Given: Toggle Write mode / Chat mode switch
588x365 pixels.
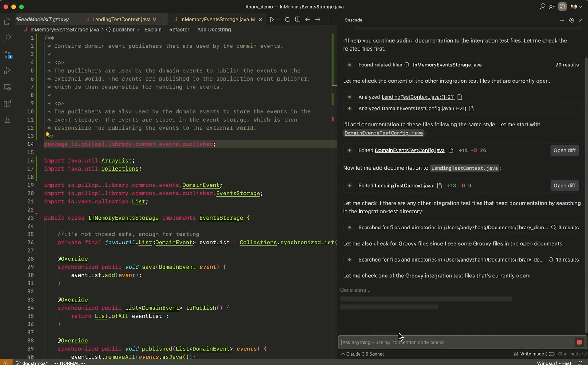Looking at the screenshot, I should tap(550, 354).
